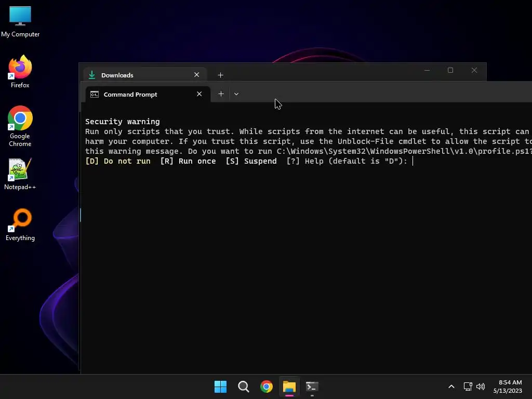532x399 pixels.
Task: Close the File Explorer window
Action: [474, 70]
